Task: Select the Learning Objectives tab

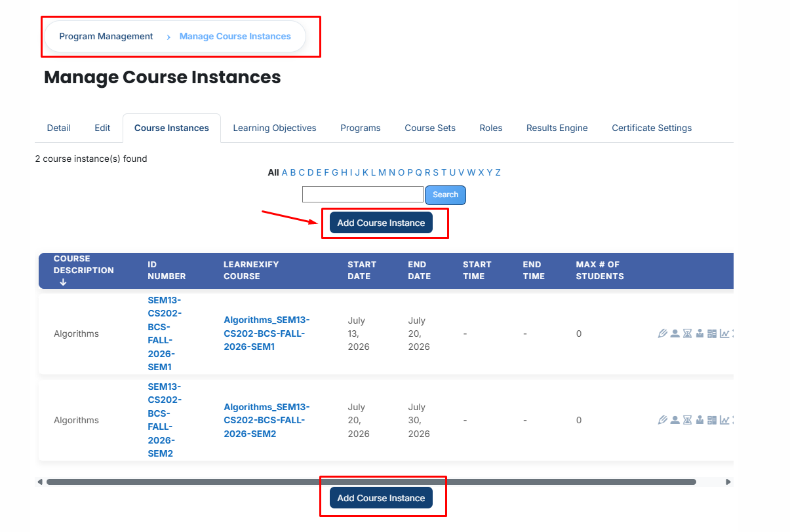Action: tap(275, 128)
